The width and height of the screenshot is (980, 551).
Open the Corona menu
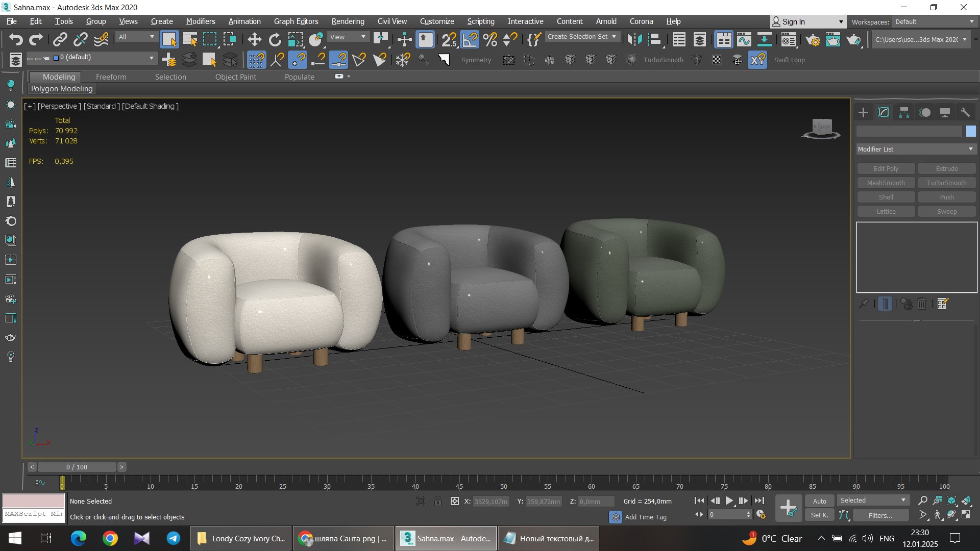[x=641, y=21]
